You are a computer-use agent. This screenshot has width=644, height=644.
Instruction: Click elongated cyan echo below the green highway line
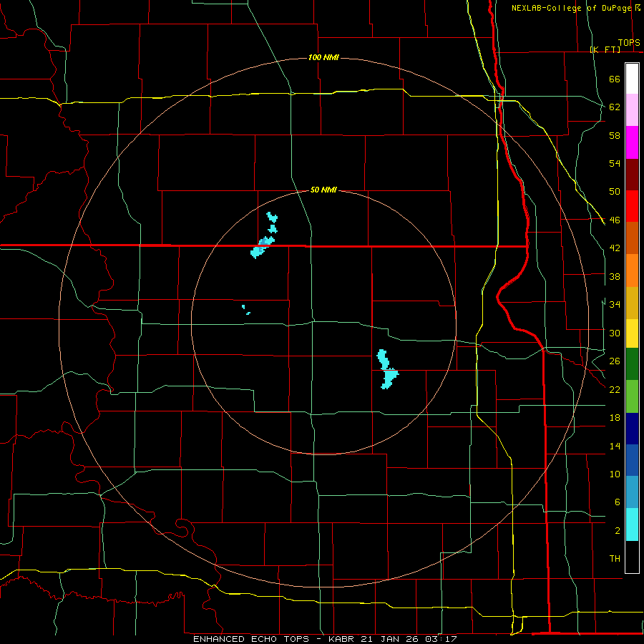[387, 369]
